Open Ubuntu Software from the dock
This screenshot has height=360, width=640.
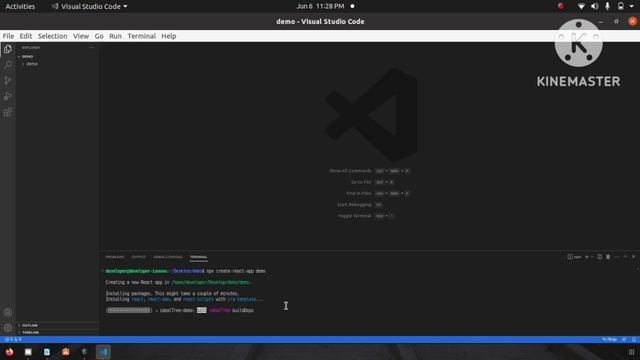65,352
